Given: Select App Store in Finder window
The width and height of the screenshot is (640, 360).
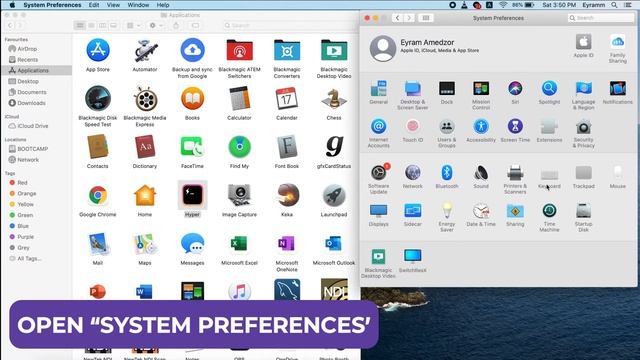Looking at the screenshot, I should (98, 56).
